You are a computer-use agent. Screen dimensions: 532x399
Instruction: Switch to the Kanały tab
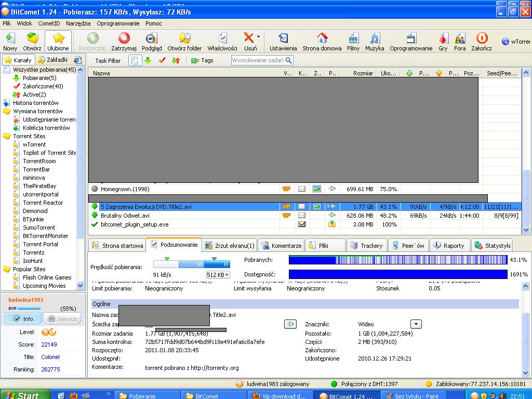click(19, 60)
